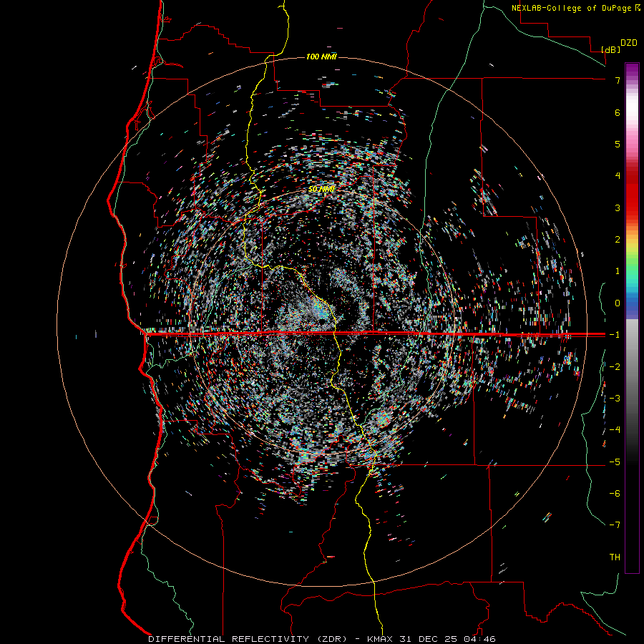644x644 pixels.
Task: Click the "-7" scale value
Action: point(615,525)
